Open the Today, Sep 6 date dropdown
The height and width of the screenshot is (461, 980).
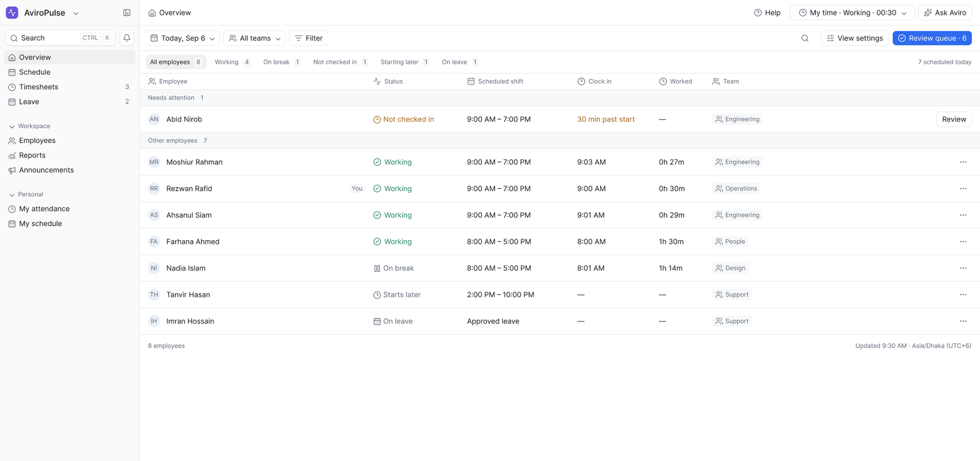click(182, 38)
